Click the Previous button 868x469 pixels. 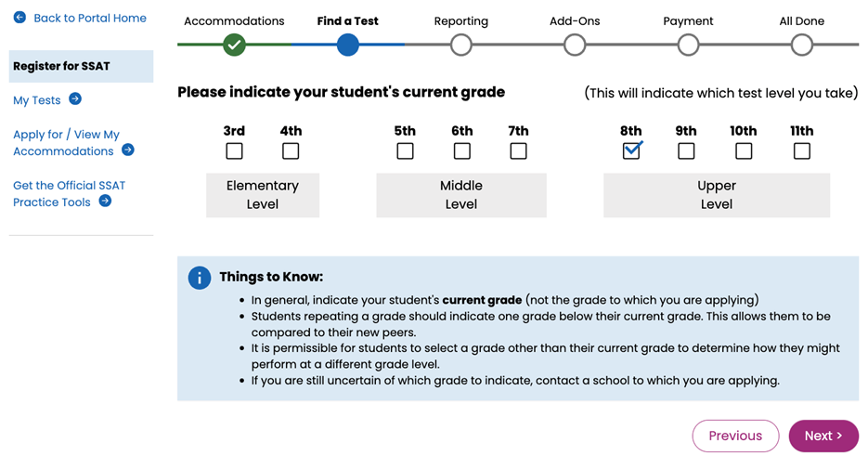pyautogui.click(x=735, y=436)
